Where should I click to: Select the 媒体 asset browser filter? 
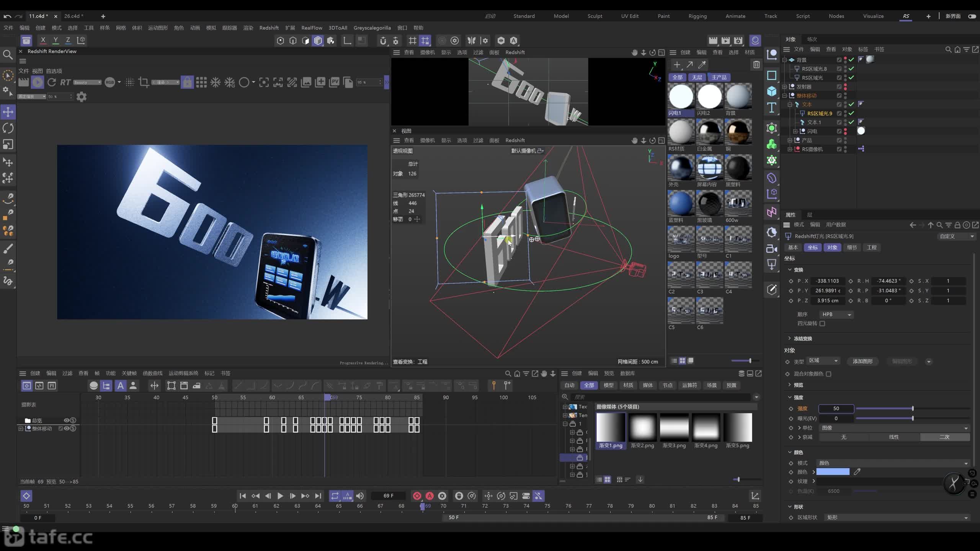pyautogui.click(x=648, y=385)
